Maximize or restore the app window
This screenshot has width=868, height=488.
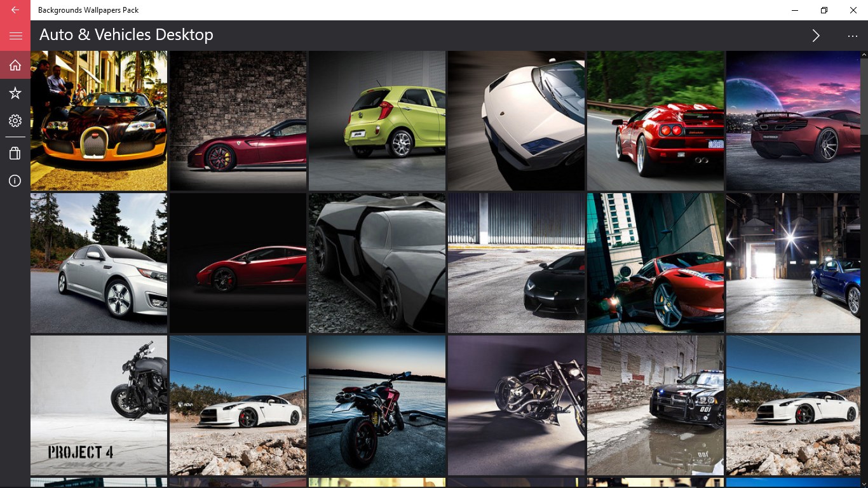824,10
